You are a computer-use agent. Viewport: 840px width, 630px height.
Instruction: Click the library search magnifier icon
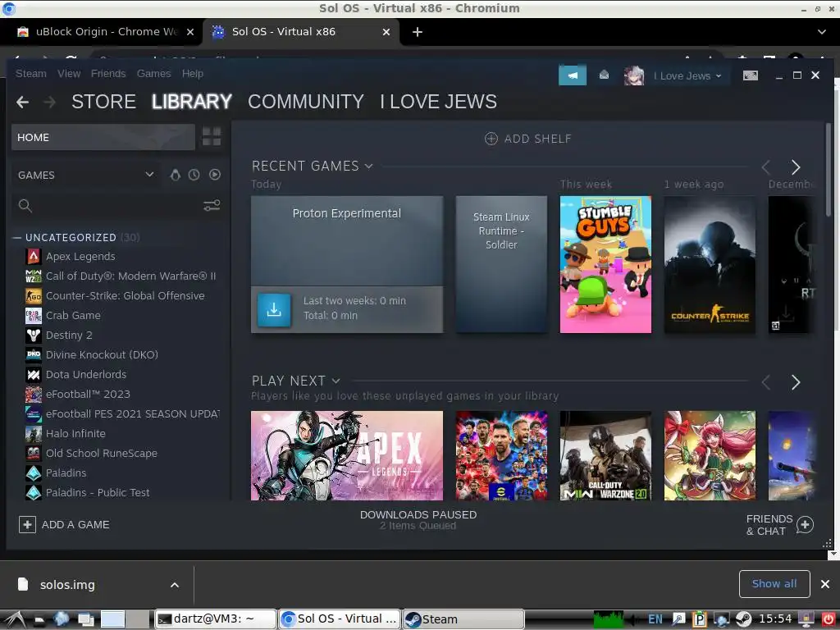point(25,206)
